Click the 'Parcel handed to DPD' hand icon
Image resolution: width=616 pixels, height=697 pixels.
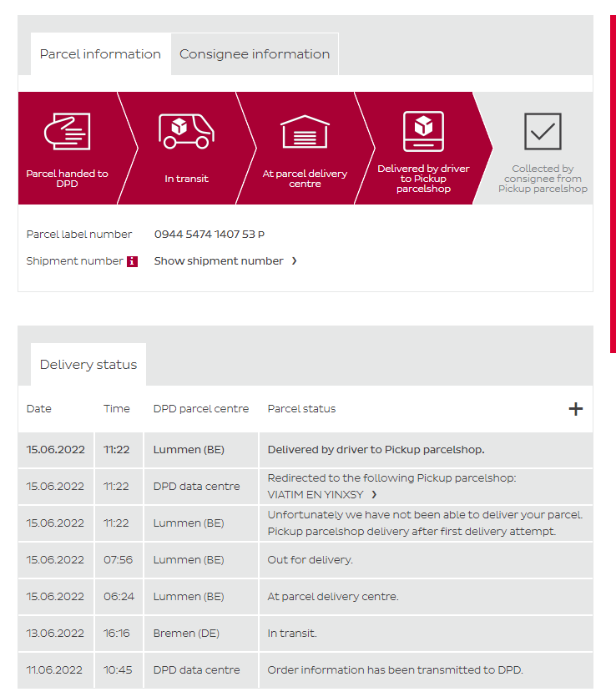point(67,131)
